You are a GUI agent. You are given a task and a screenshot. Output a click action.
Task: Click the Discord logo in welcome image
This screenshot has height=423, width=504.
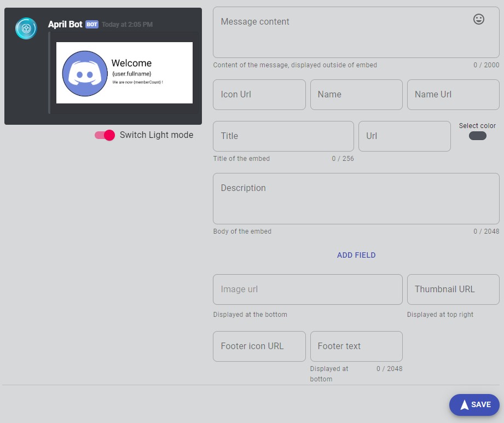tap(85, 73)
